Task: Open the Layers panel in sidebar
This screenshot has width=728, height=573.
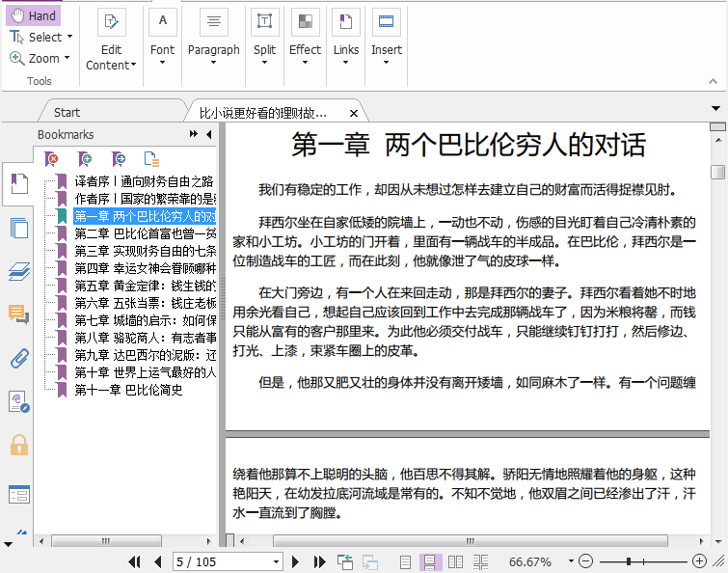Action: pyautogui.click(x=18, y=271)
